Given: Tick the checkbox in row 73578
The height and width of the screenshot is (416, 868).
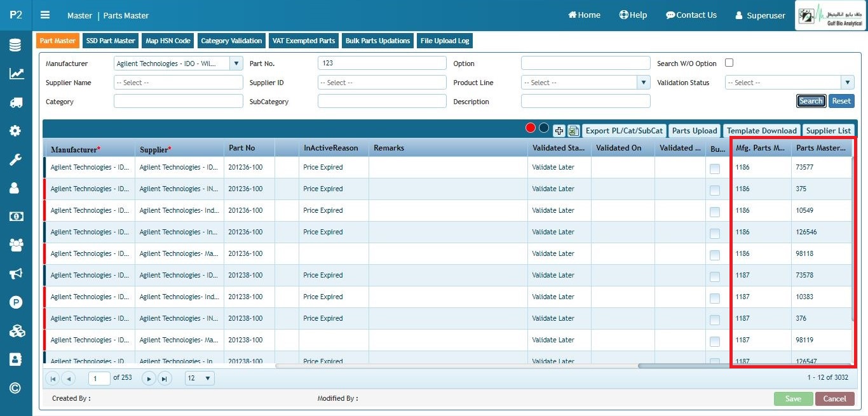Looking at the screenshot, I should pyautogui.click(x=715, y=277).
